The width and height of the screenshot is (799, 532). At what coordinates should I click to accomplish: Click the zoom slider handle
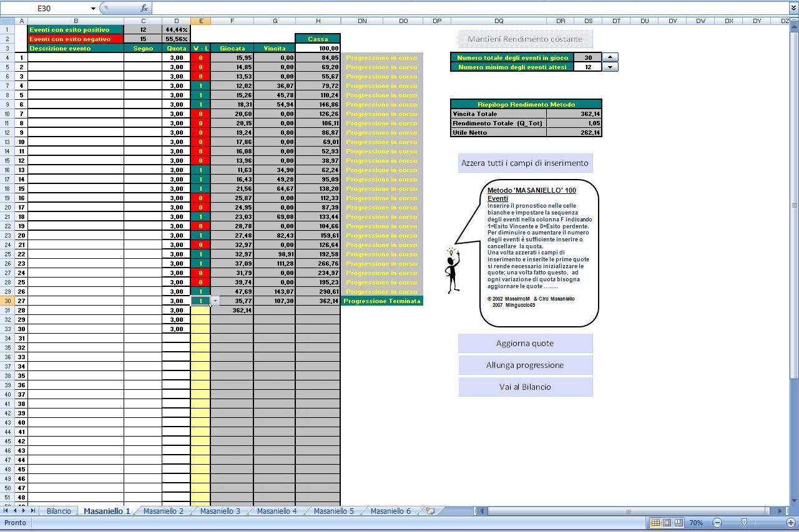(x=744, y=523)
